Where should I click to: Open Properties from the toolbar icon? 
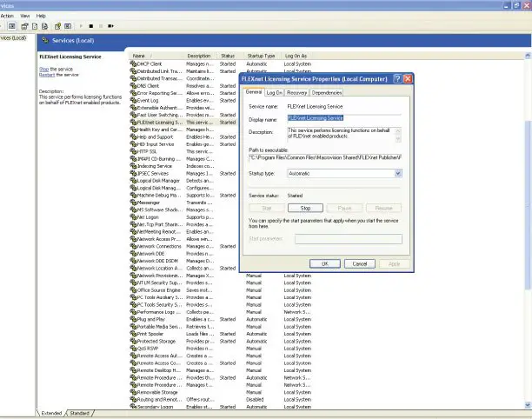pos(24,26)
